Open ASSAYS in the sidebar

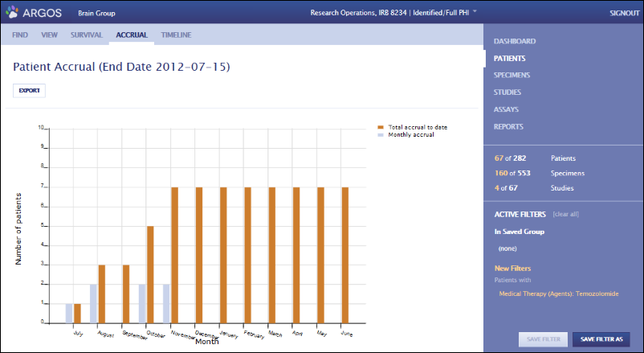tap(506, 109)
